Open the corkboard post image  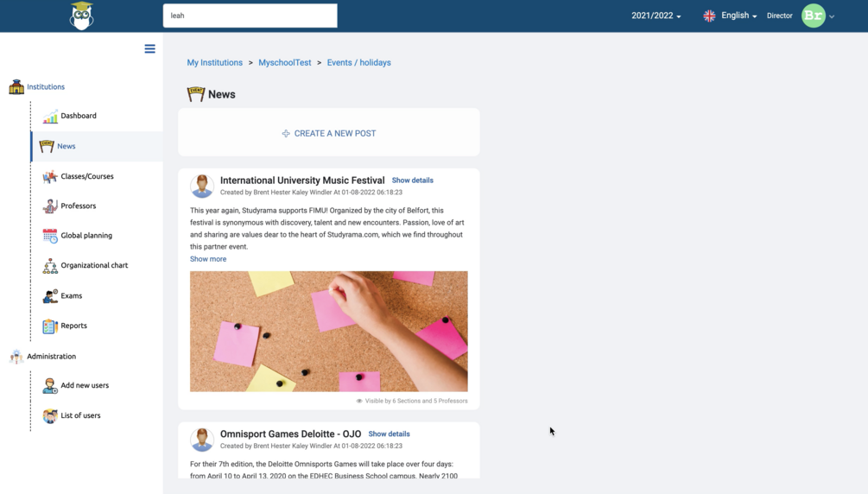point(329,331)
